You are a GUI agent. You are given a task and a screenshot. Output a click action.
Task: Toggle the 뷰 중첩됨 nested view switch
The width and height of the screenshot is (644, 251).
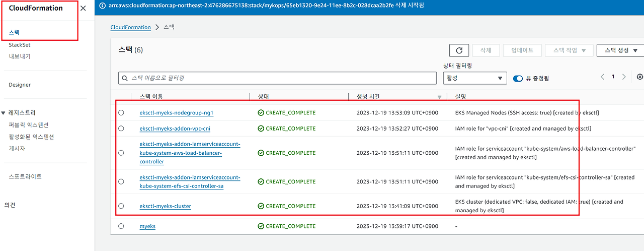[x=518, y=78]
